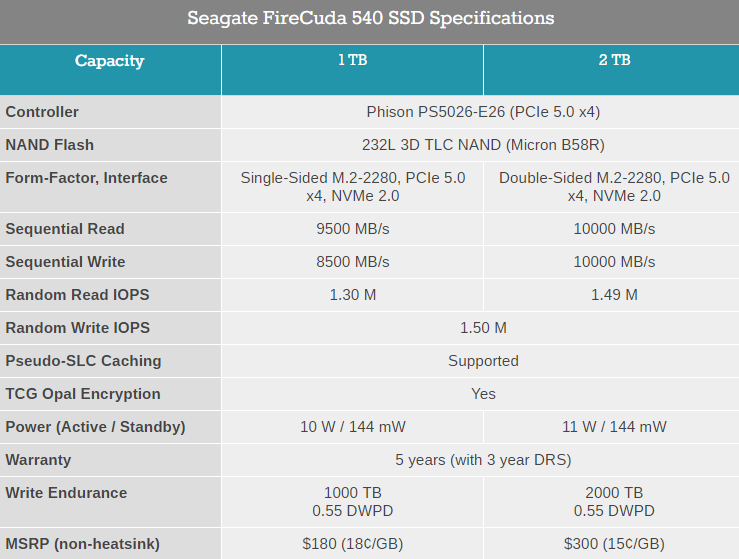Viewport: 739px width, 559px height.
Task: Select the 9500 MB/s sequential read value
Action: (x=353, y=229)
